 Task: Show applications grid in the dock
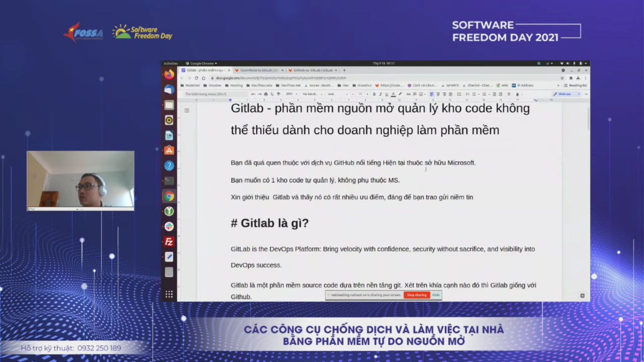[x=169, y=294]
